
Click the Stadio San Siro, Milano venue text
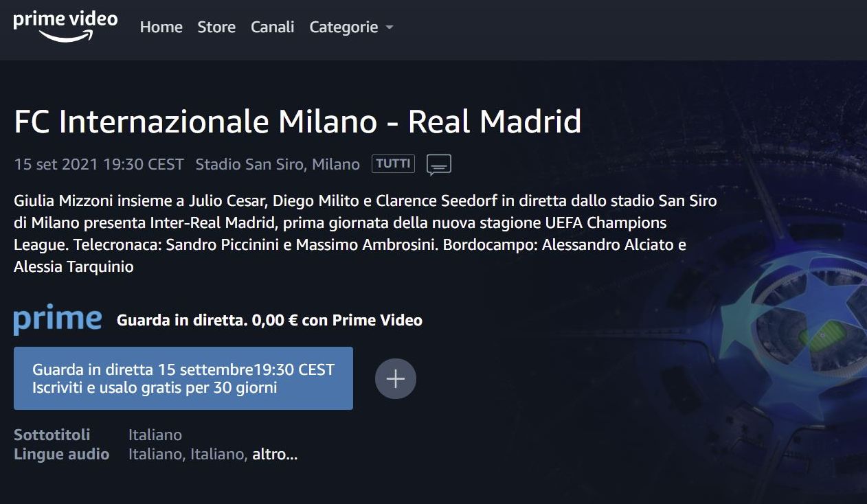click(x=278, y=164)
